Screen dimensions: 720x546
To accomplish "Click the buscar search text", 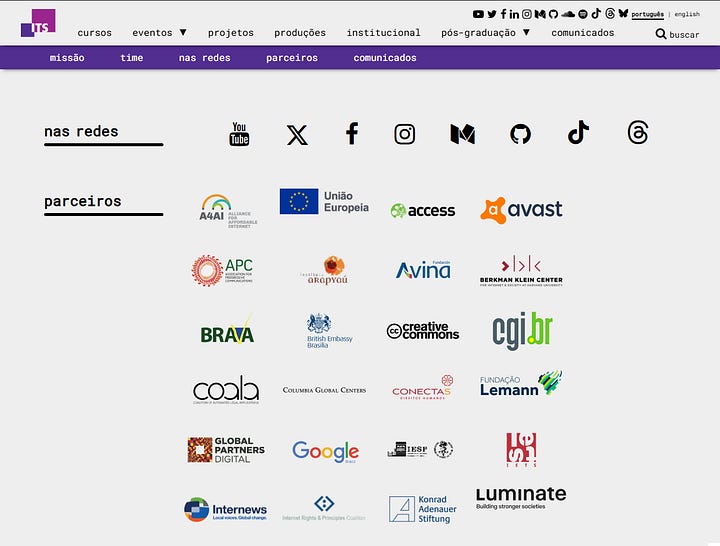I will pos(684,34).
